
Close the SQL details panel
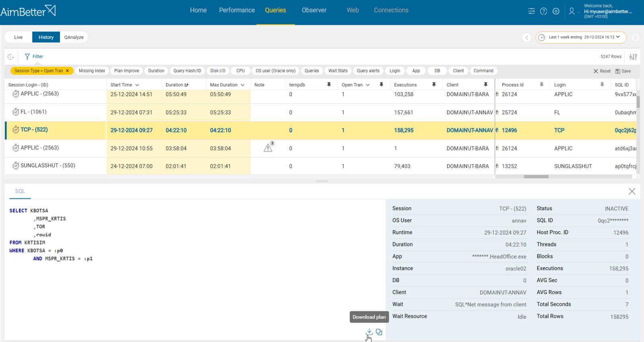click(632, 192)
